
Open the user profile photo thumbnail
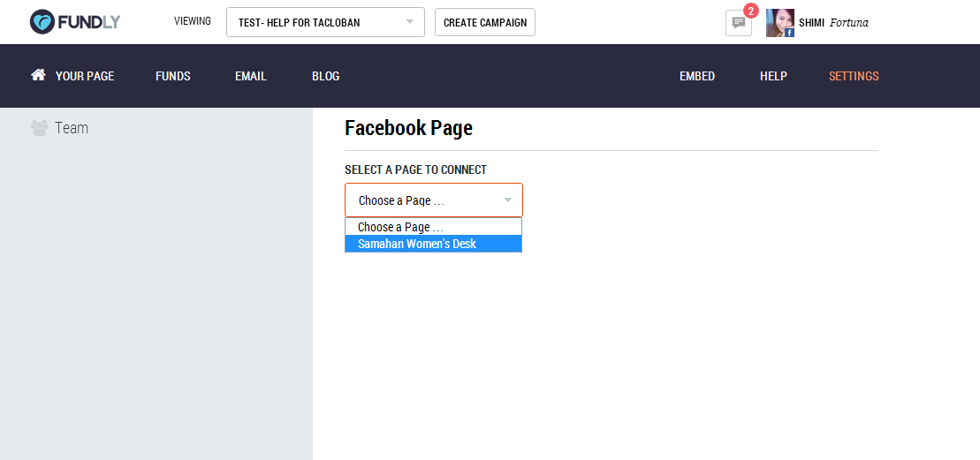pos(780,23)
